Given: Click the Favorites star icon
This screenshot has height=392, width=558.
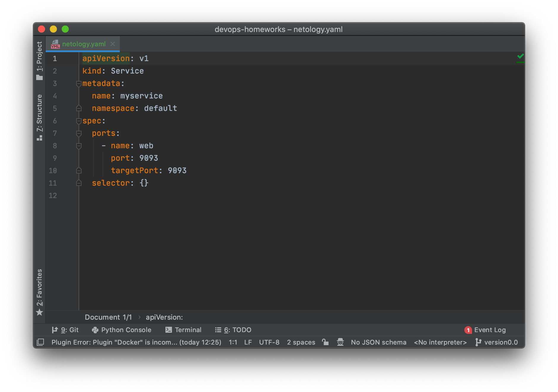Looking at the screenshot, I should [39, 312].
